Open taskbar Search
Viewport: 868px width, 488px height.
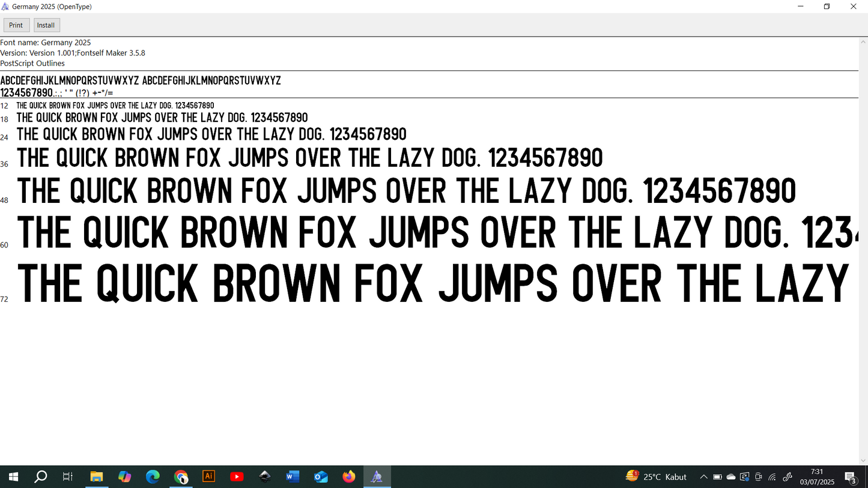click(x=40, y=477)
